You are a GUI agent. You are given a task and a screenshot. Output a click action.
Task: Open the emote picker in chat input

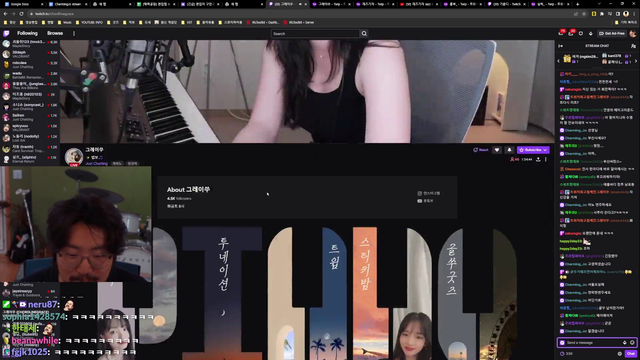click(x=632, y=342)
